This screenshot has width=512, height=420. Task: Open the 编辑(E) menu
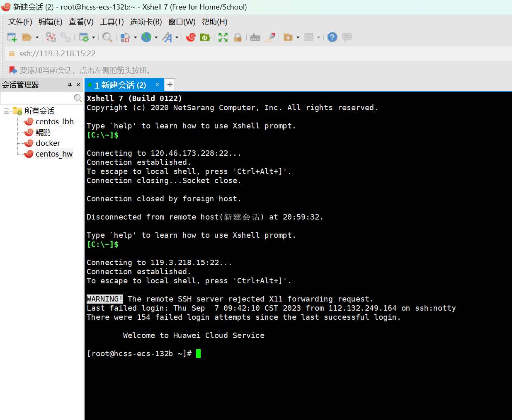coord(51,22)
